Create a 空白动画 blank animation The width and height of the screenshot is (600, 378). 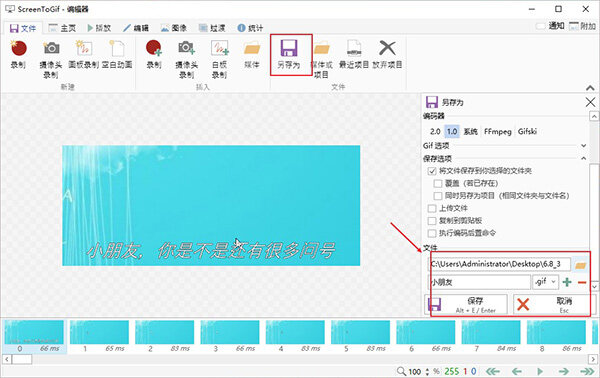pos(117,55)
